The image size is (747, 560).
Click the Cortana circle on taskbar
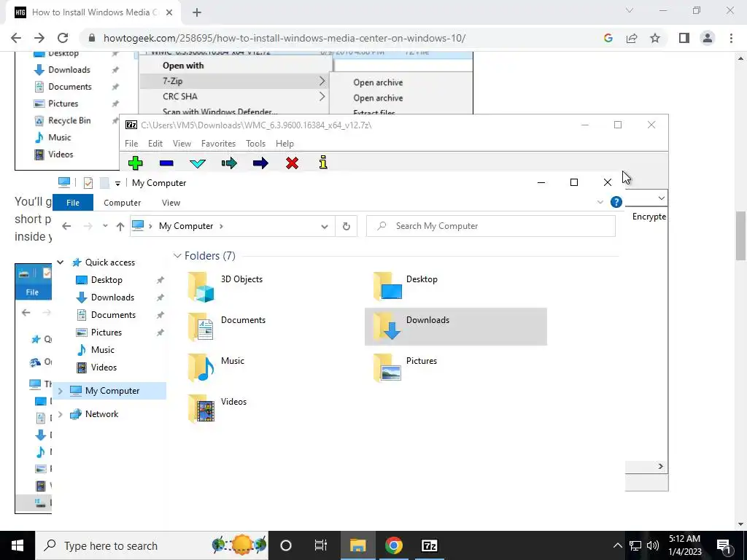coord(285,545)
